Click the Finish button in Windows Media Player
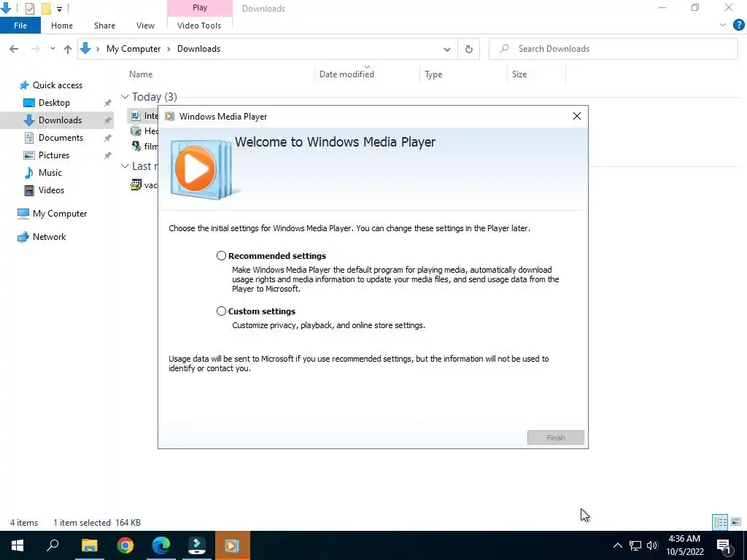 click(555, 437)
